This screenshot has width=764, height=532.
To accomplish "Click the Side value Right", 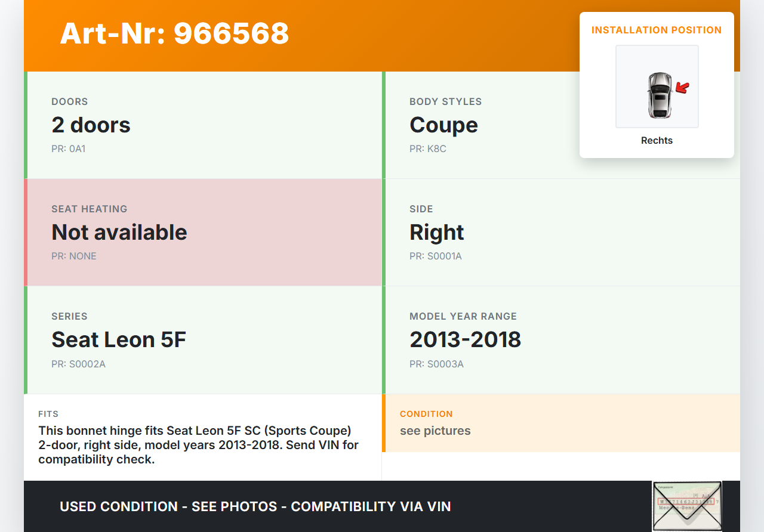I will (x=436, y=233).
